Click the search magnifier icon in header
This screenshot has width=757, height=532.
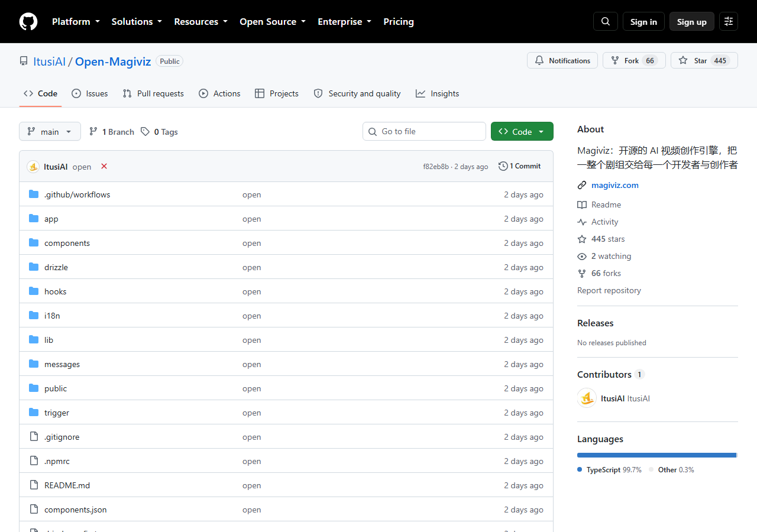point(606,22)
